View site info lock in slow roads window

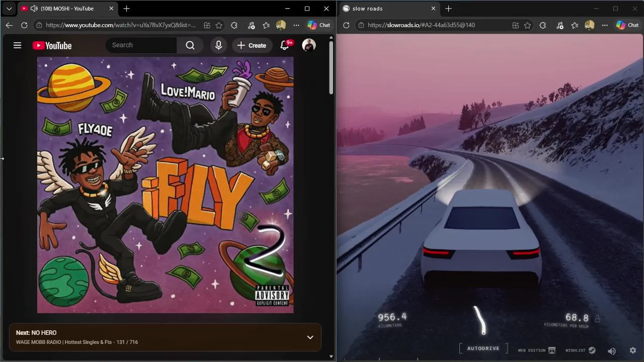[361, 25]
